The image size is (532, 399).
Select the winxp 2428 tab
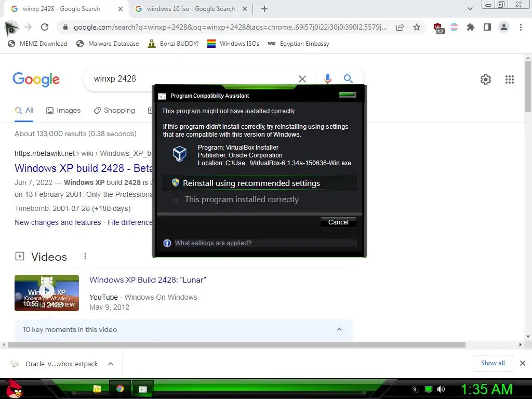click(x=61, y=9)
